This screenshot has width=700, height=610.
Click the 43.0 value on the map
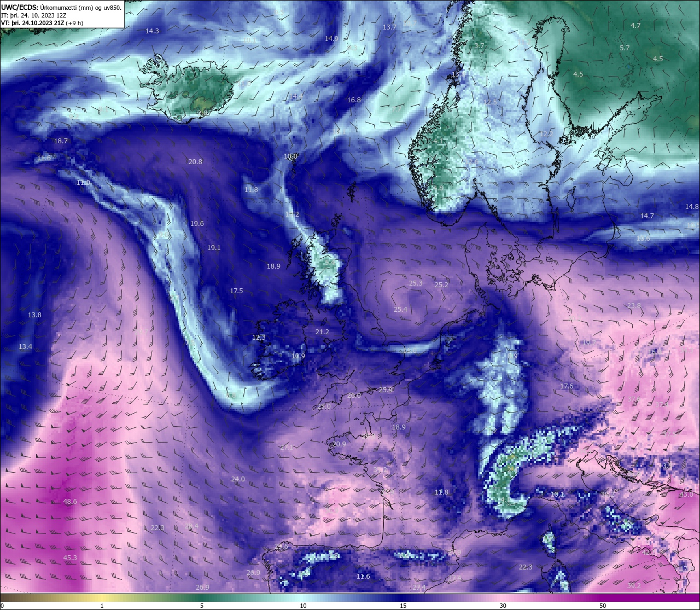[x=686, y=495]
